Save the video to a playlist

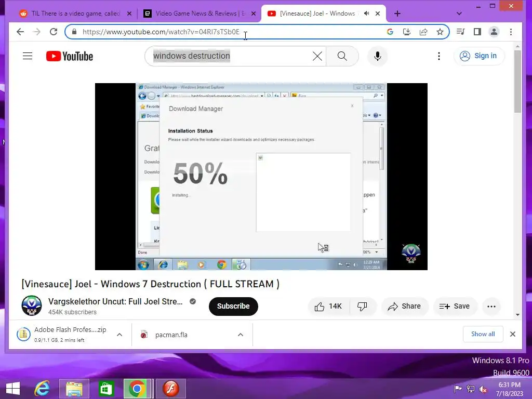pyautogui.click(x=455, y=307)
